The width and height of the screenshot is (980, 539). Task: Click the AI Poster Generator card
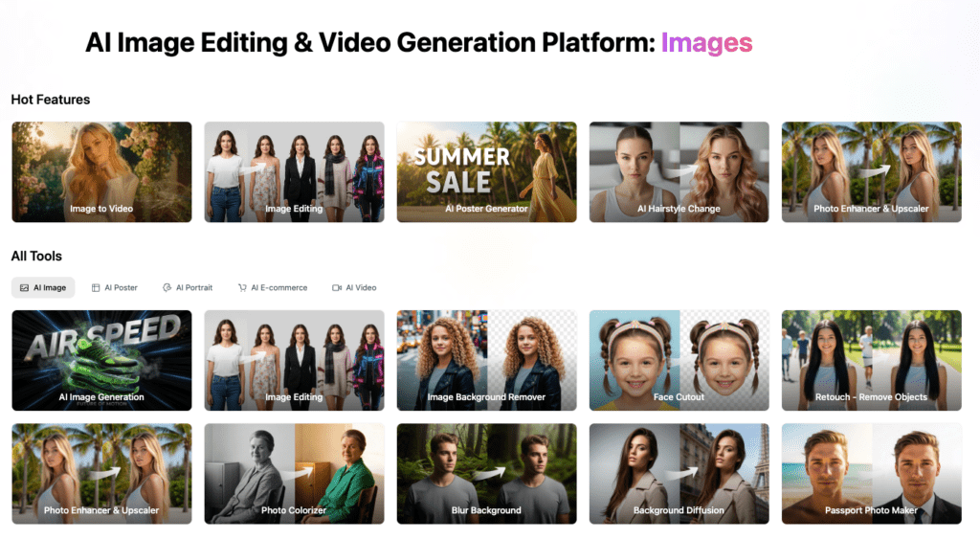tap(486, 172)
